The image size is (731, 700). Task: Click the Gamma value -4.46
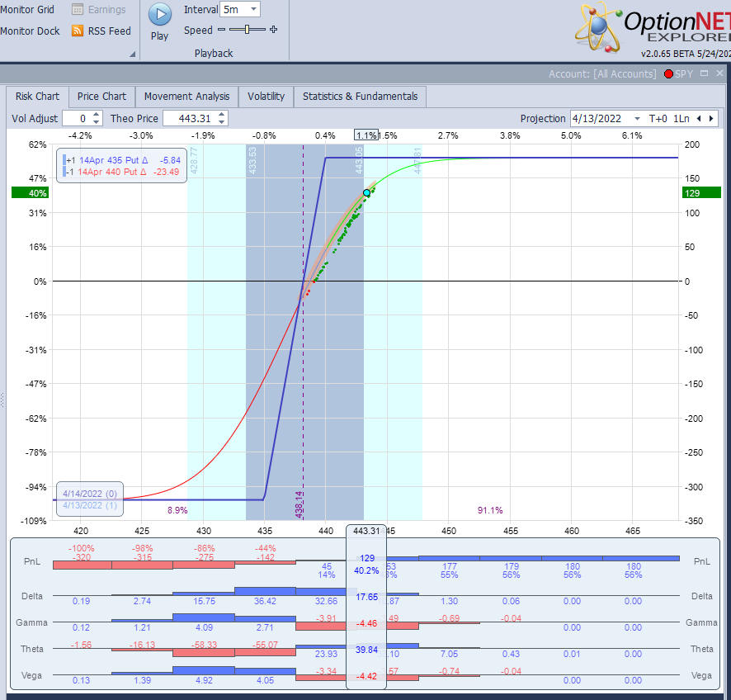click(366, 623)
